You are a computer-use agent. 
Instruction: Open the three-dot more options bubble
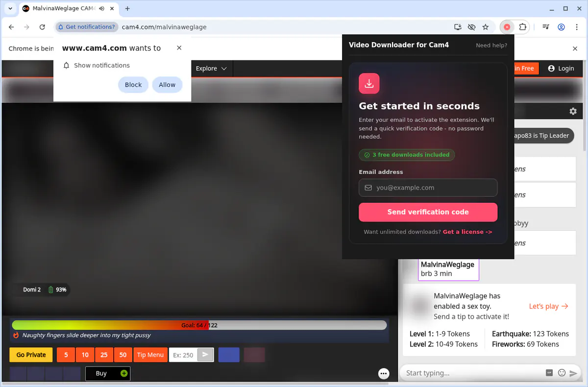[384, 373]
